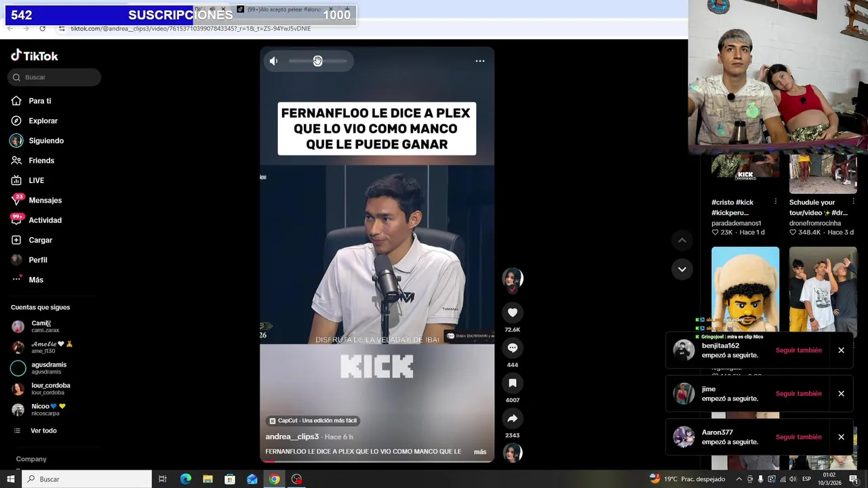Open Windows Start menu
This screenshot has width=868, height=488.
click(11, 479)
